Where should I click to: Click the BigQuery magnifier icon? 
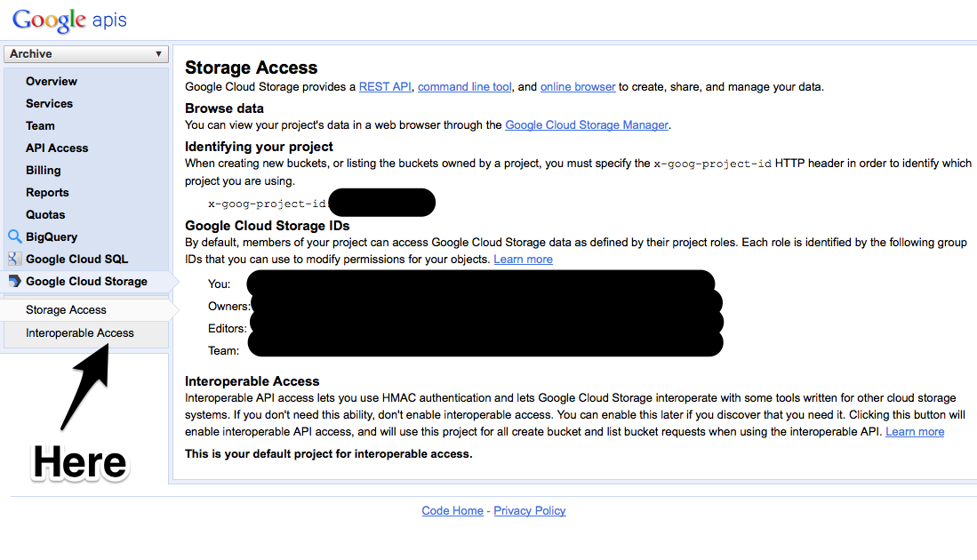pos(14,236)
